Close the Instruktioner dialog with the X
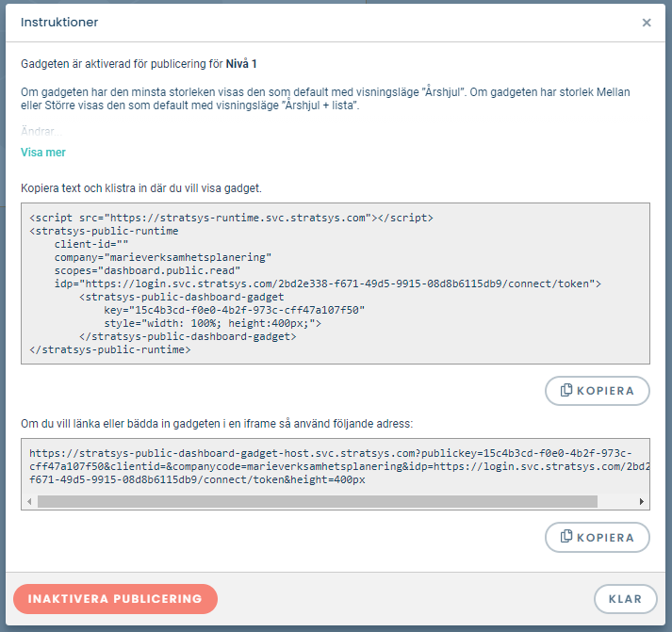 pyautogui.click(x=647, y=23)
